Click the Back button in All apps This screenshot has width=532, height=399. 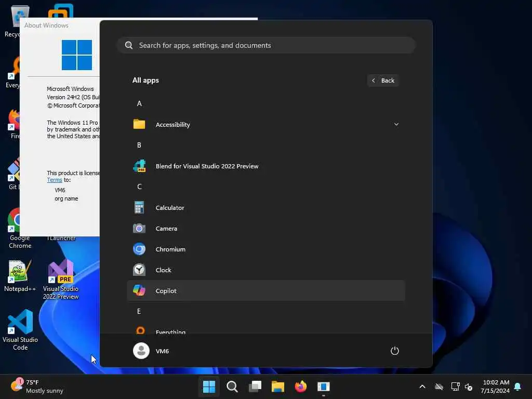point(383,81)
